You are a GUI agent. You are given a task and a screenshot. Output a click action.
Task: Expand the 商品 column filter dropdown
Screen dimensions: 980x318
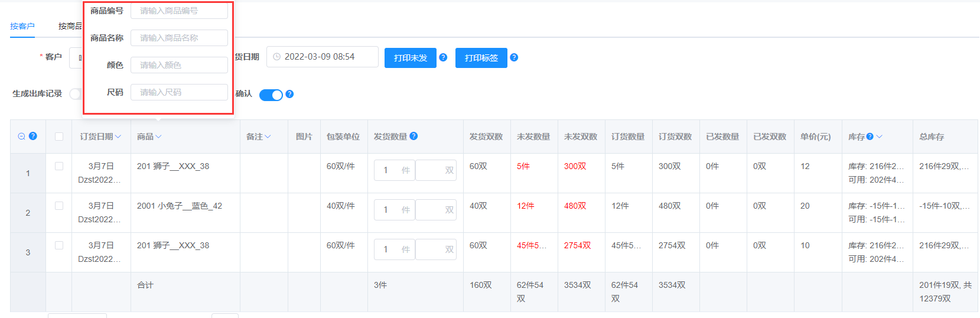[158, 137]
